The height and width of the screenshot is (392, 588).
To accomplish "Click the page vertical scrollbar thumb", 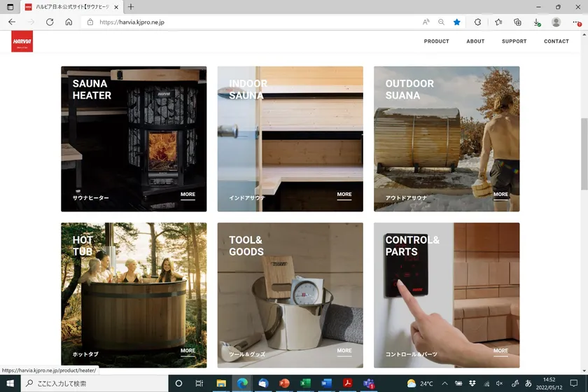I will click(x=584, y=154).
